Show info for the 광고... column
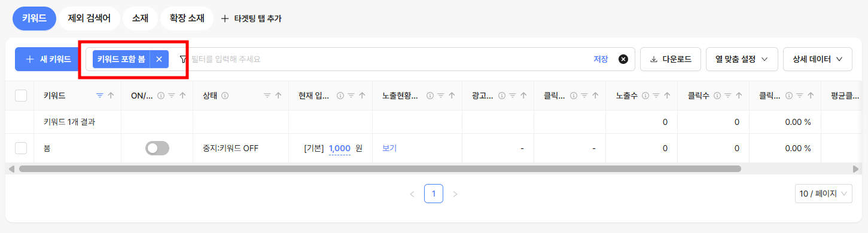The image size is (868, 233). click(501, 96)
